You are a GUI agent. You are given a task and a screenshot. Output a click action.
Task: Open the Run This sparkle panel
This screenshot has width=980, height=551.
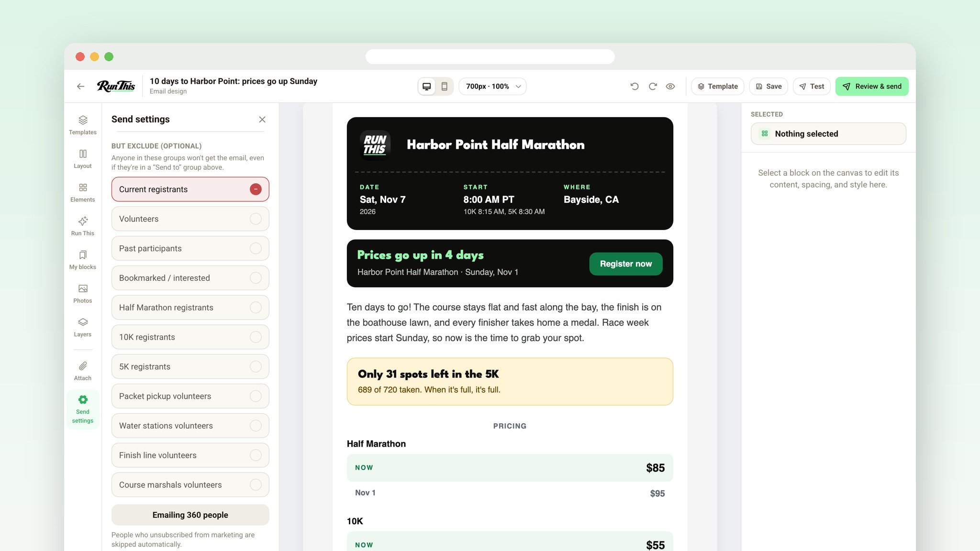pos(83,226)
